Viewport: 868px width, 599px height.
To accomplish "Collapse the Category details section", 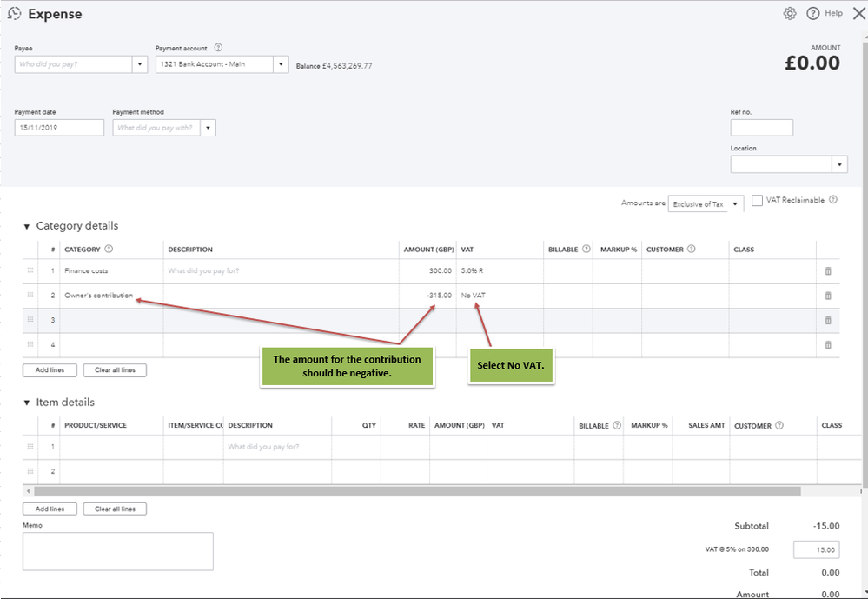I will 27,227.
